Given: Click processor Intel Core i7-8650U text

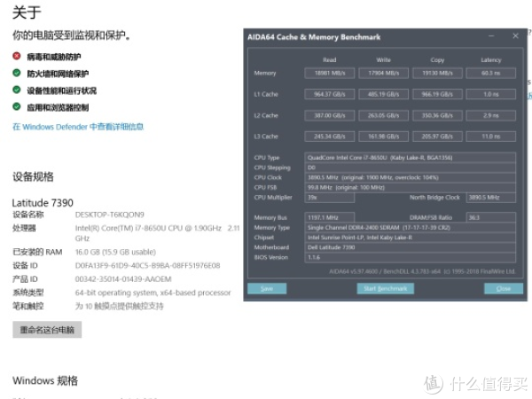Looking at the screenshot, I should 157,232.
